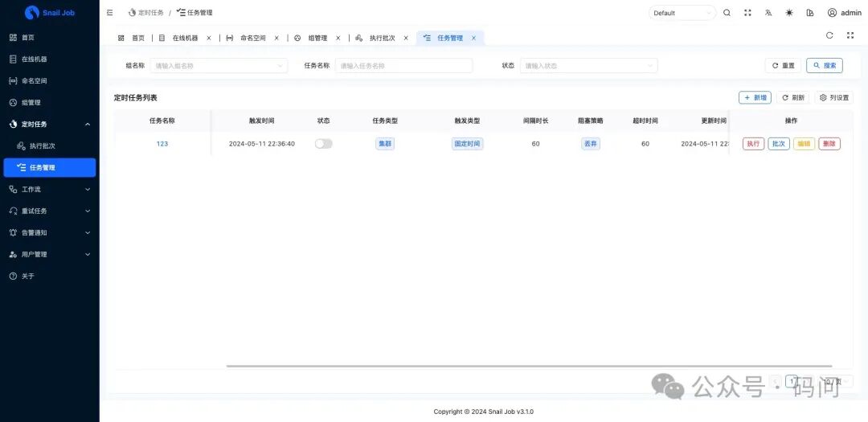The height and width of the screenshot is (422, 868).
Task: Click the 搜索 button
Action: (x=825, y=65)
